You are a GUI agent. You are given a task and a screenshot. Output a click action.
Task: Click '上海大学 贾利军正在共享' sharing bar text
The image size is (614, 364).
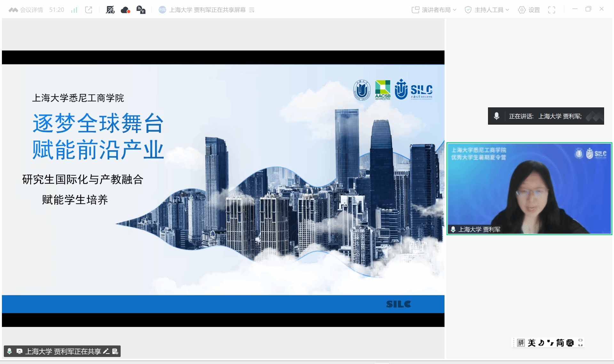pos(63,352)
